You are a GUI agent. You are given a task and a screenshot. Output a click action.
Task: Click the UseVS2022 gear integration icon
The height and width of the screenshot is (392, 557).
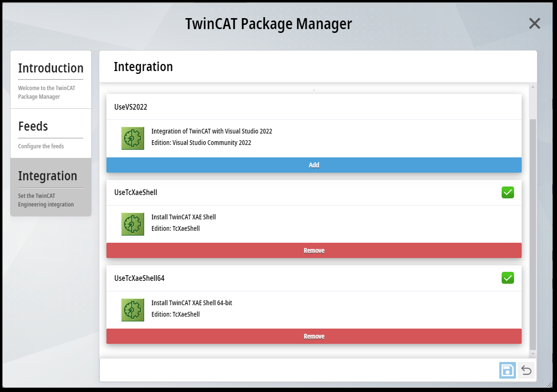[x=133, y=138]
